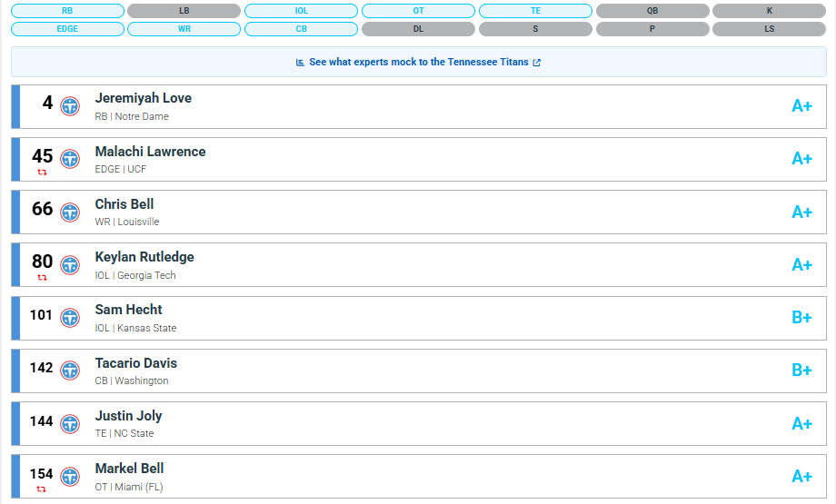836x504 pixels.
Task: Open Sam Hecht player name
Action: (128, 310)
